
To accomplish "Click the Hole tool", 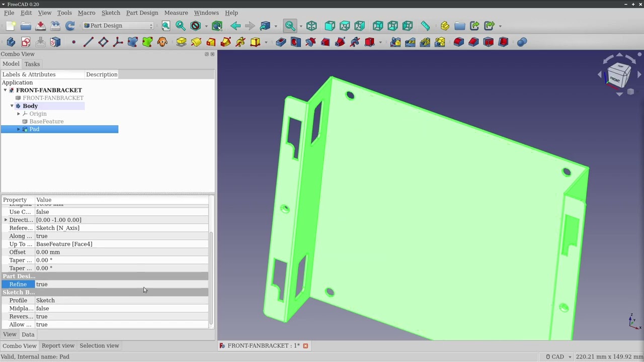I will (296, 42).
